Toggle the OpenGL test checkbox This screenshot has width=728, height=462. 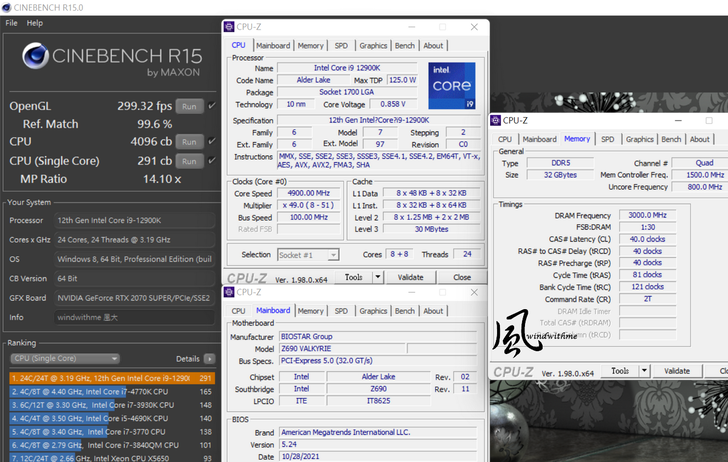(x=212, y=105)
